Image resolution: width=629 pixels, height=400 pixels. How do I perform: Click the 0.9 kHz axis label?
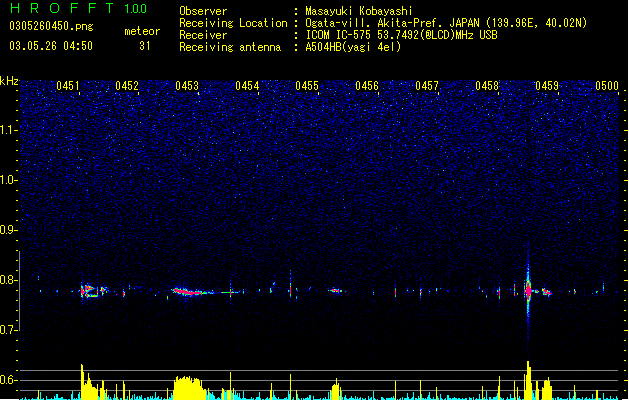tap(8, 230)
